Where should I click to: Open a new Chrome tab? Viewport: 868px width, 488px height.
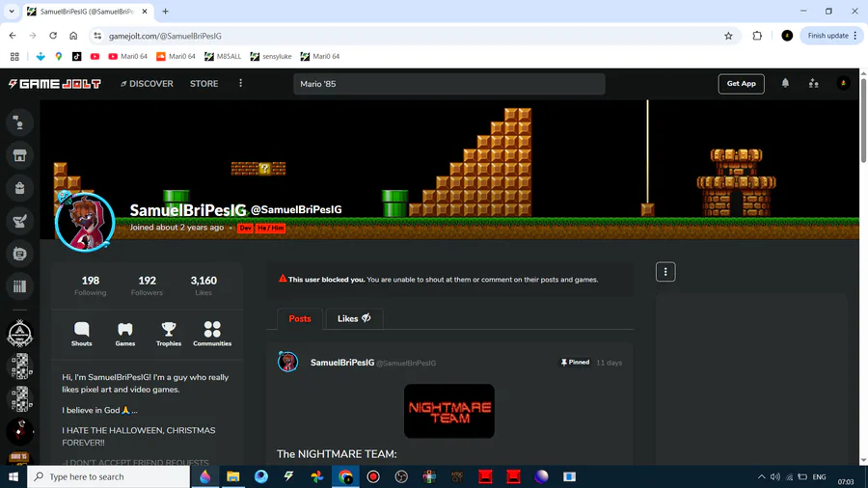pyautogui.click(x=165, y=11)
